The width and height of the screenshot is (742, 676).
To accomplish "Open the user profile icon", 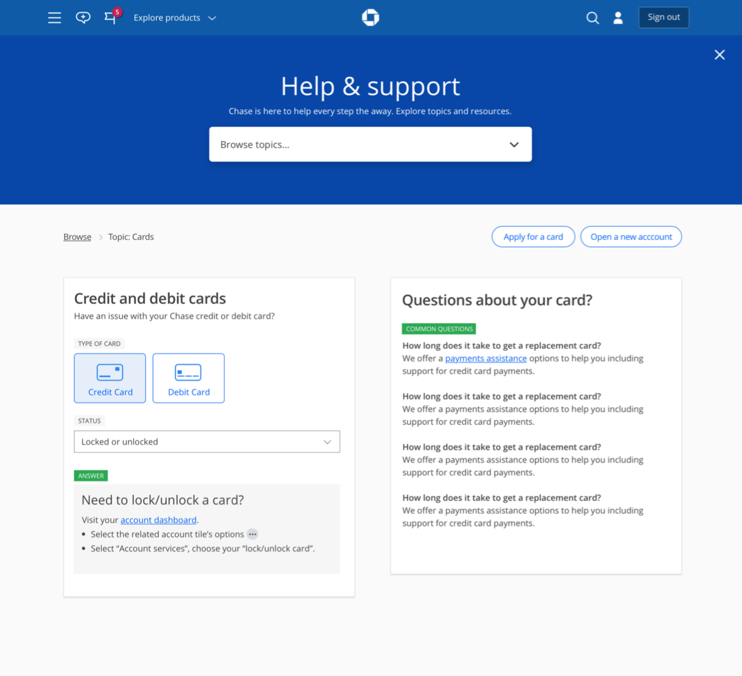I will [x=618, y=17].
